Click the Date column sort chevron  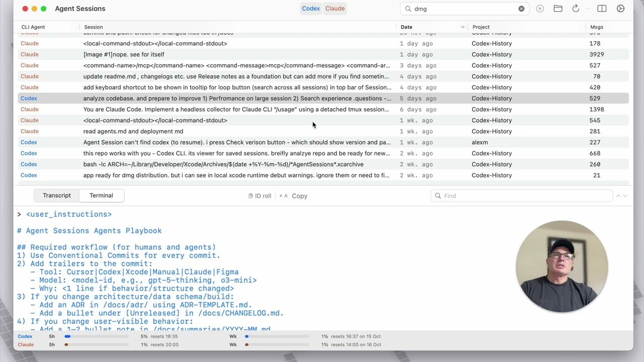pos(462,27)
